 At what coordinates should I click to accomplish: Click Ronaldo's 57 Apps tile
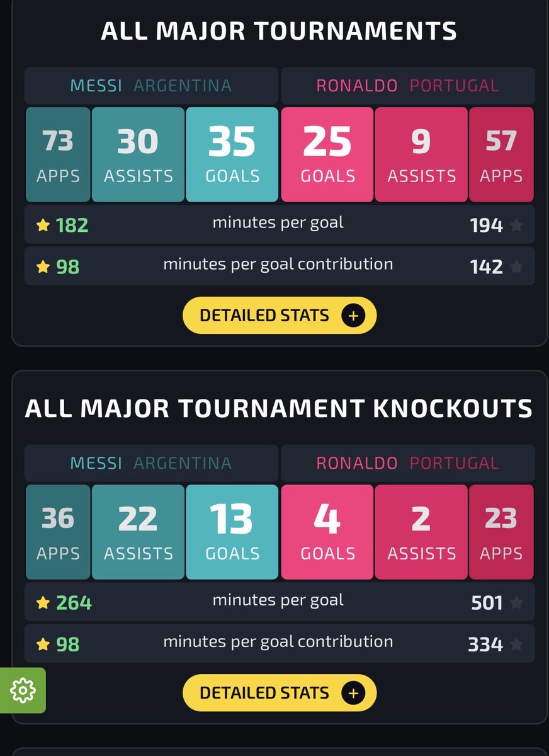(501, 154)
